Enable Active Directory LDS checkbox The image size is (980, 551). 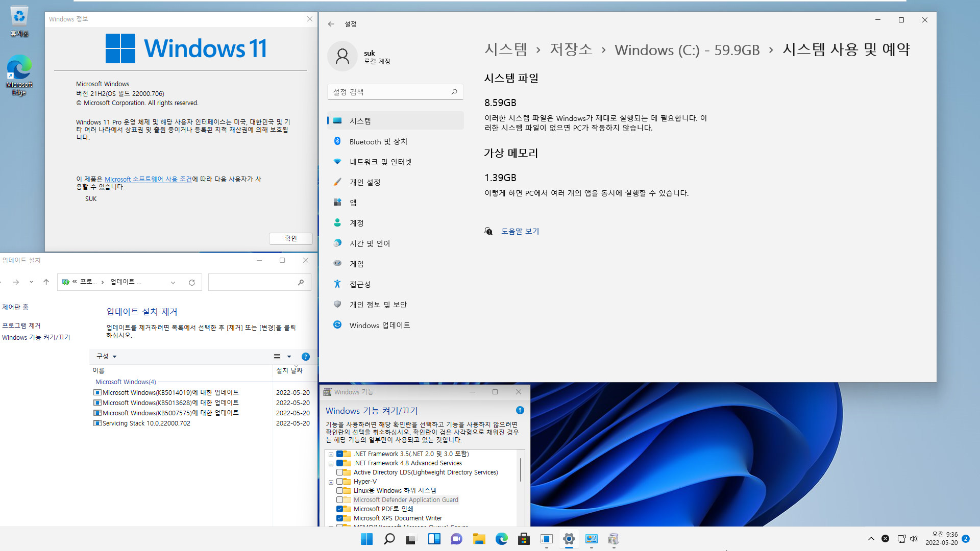339,472
